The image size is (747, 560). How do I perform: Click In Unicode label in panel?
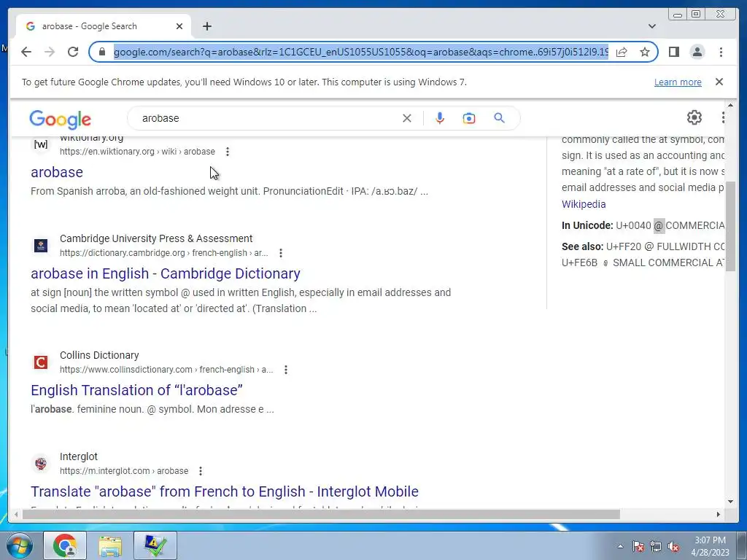point(587,226)
